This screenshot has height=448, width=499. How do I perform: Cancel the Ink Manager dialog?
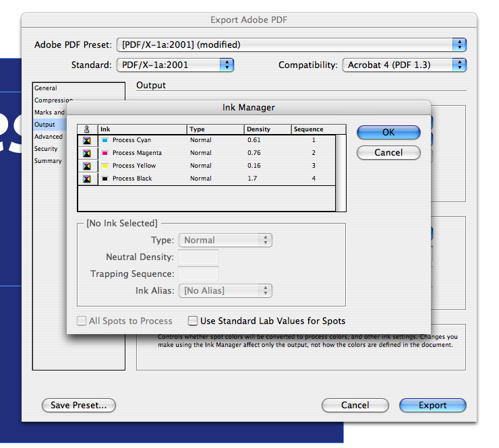coord(388,153)
